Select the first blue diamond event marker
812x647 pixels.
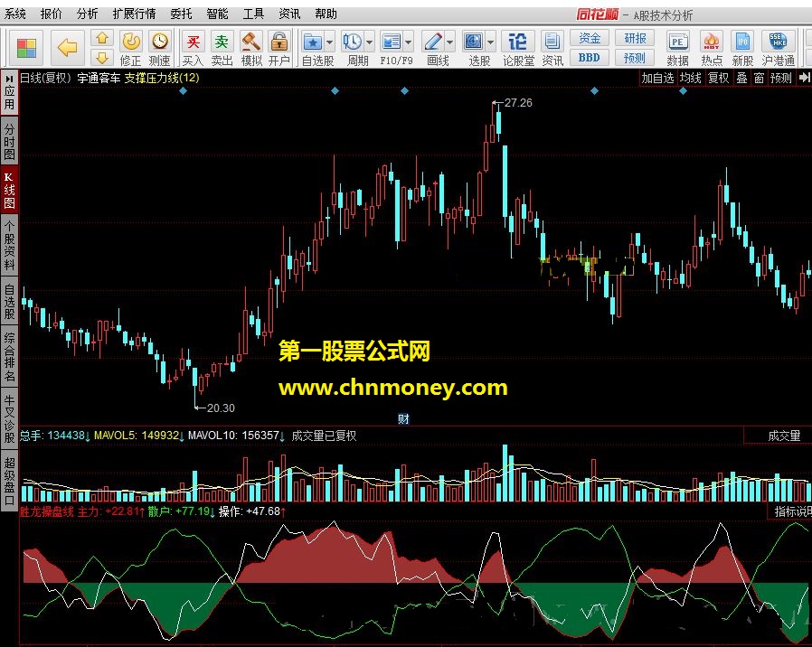pos(183,91)
